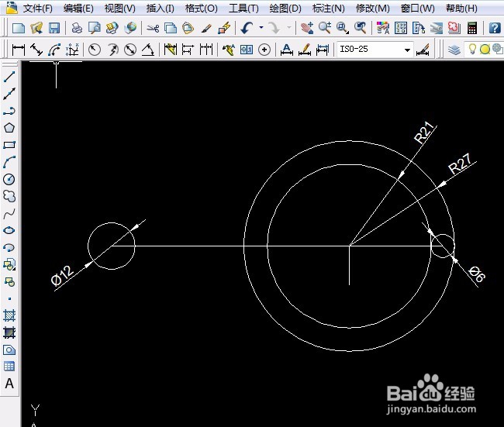Image resolution: width=504 pixels, height=427 pixels.
Task: Click the Continue dimension tool
Action: tap(206, 50)
